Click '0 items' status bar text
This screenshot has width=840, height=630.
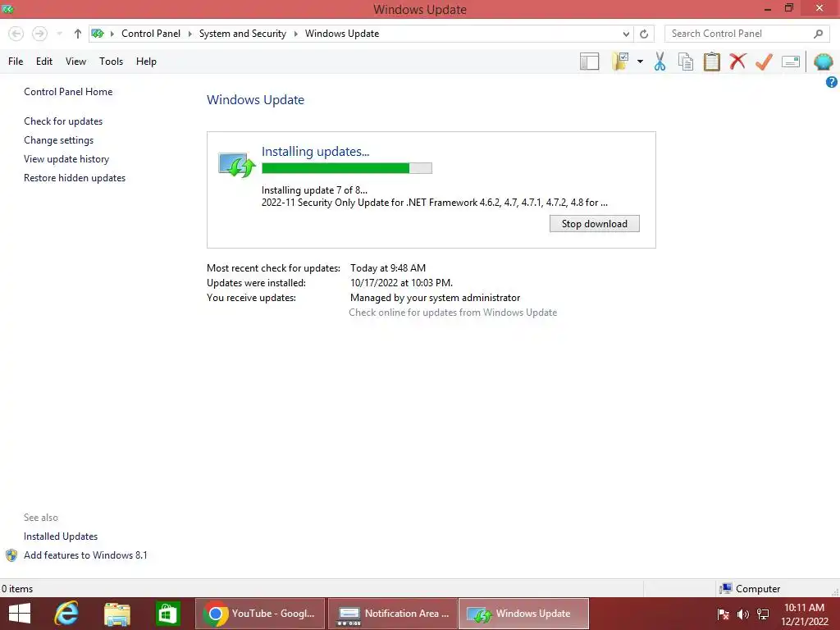(17, 589)
